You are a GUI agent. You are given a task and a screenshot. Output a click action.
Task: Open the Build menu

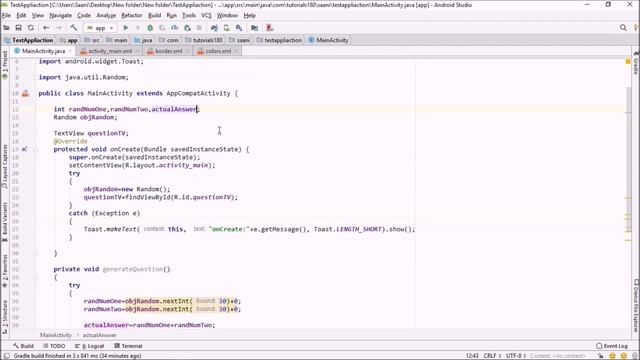(x=154, y=16)
